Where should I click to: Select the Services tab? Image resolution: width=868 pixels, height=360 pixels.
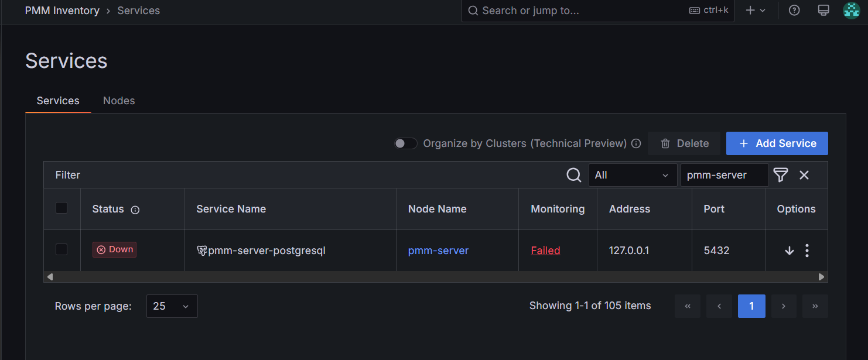[58, 101]
